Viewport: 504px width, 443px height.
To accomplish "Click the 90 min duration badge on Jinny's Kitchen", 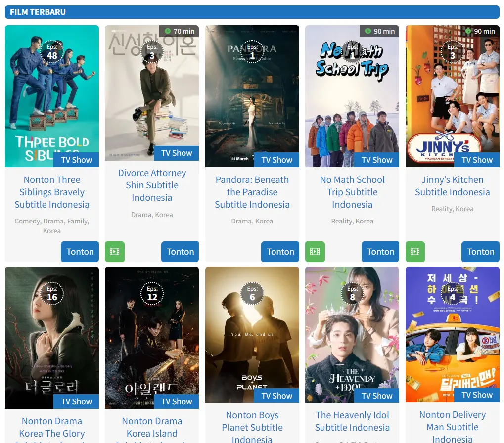I will (x=480, y=31).
